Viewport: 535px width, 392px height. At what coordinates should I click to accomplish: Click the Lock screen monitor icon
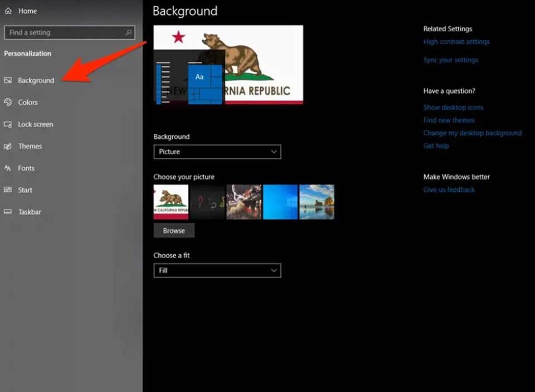[x=8, y=124]
